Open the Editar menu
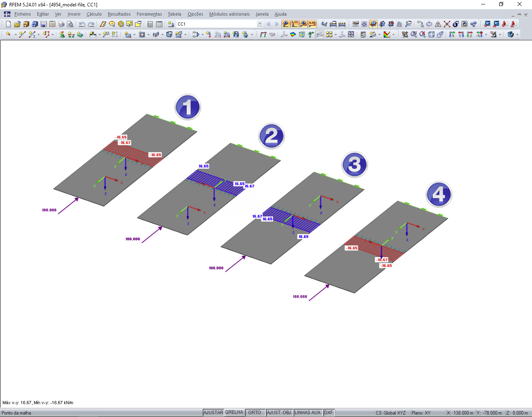The image size is (532, 417). (x=43, y=14)
